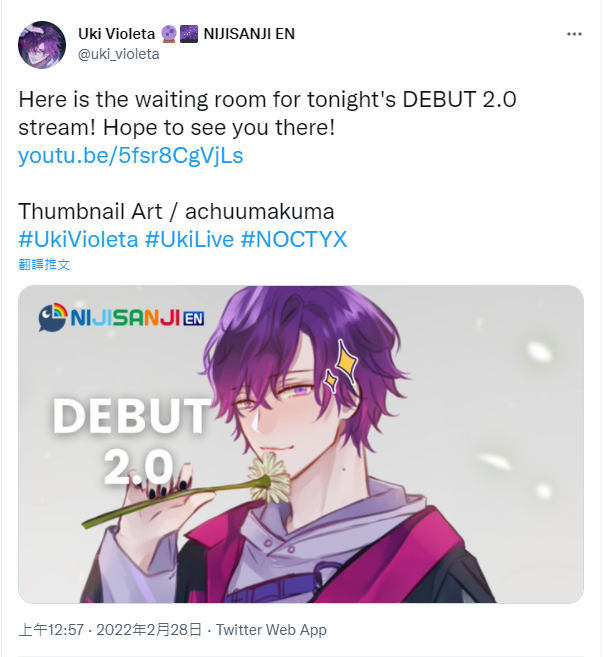Click the yellow sparkle in the thumbnail art
The image size is (603, 657).
tap(342, 366)
